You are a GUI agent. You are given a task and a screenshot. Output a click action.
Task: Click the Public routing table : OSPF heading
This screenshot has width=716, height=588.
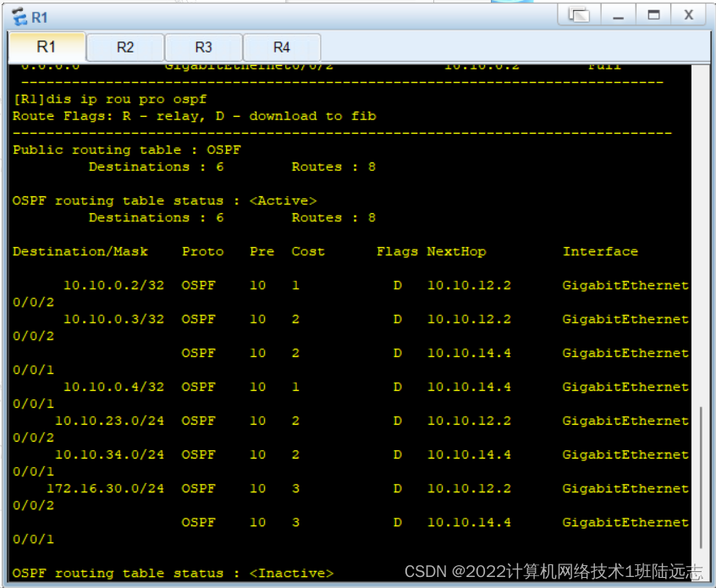[118, 150]
